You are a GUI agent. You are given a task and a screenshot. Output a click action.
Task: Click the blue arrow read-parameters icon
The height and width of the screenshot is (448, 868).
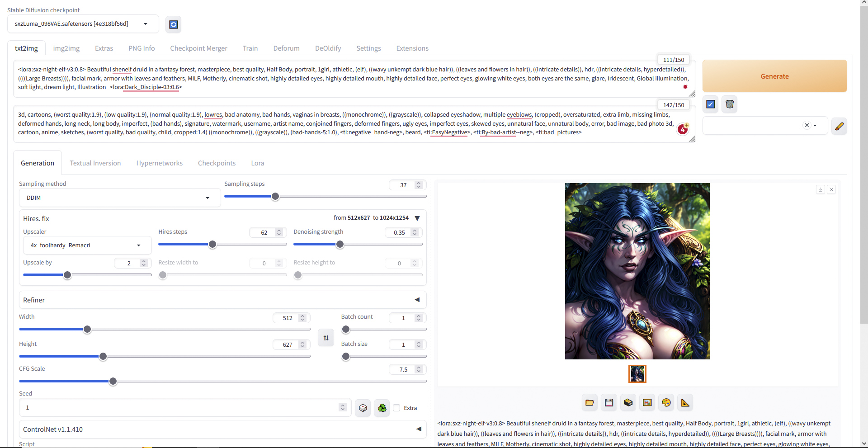click(x=711, y=104)
